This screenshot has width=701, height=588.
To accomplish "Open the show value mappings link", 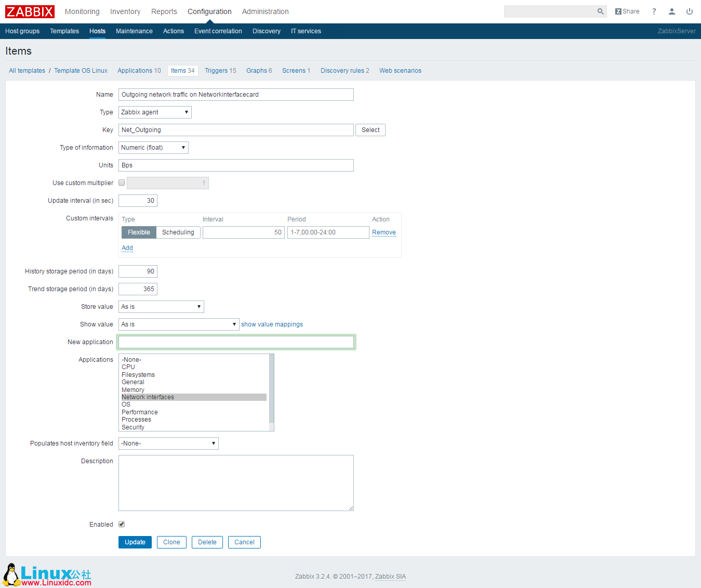I will [x=272, y=324].
